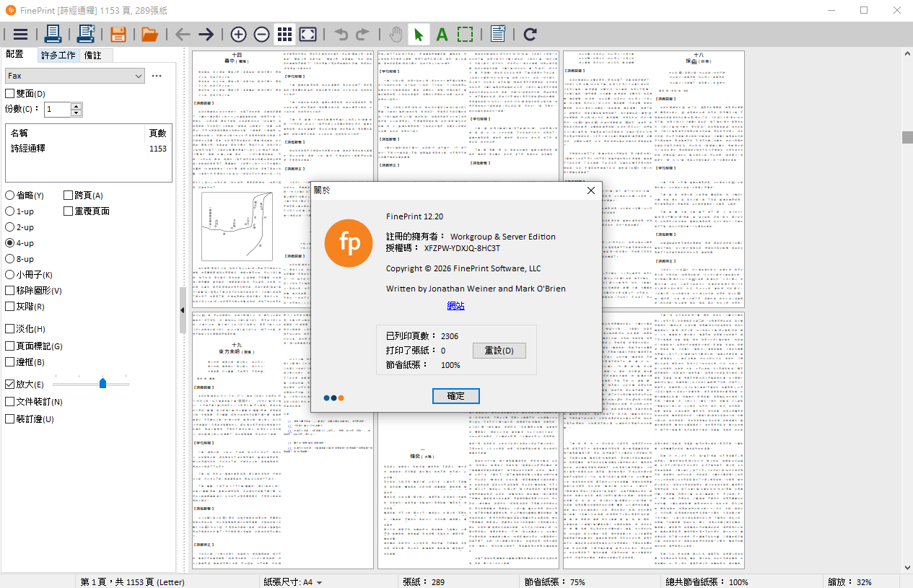913x588 pixels.
Task: Click the refresh icon on the toolbar
Action: tap(529, 34)
